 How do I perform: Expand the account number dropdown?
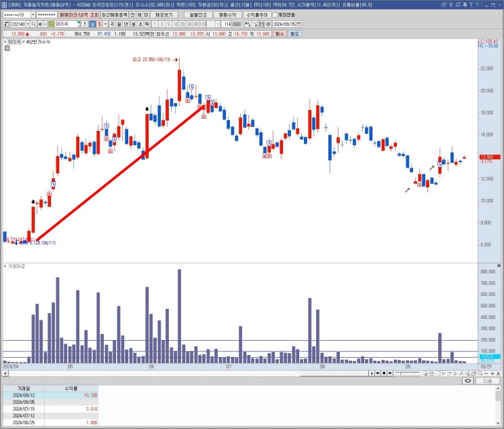[33, 15]
